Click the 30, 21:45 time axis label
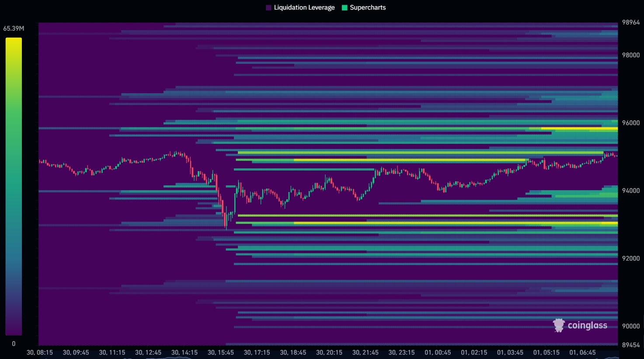Viewport: 644px width, 359px height. 366,352
